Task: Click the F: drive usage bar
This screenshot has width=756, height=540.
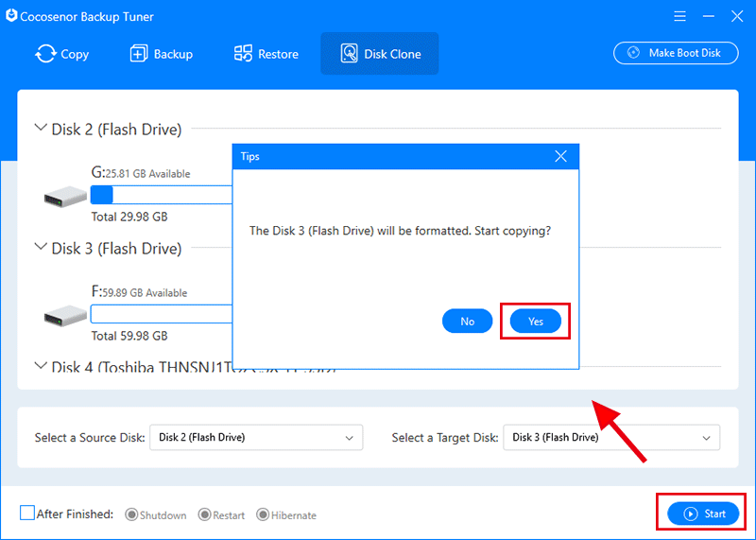Action: [162, 314]
